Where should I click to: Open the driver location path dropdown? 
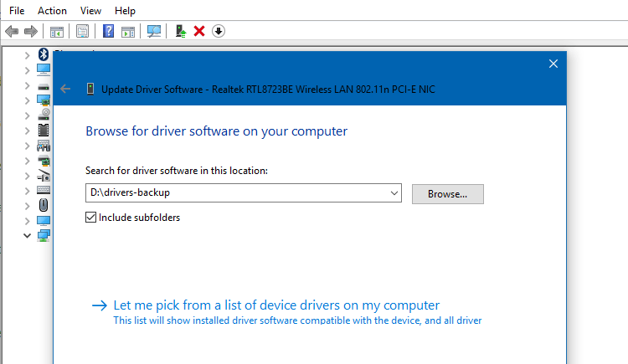tap(394, 193)
